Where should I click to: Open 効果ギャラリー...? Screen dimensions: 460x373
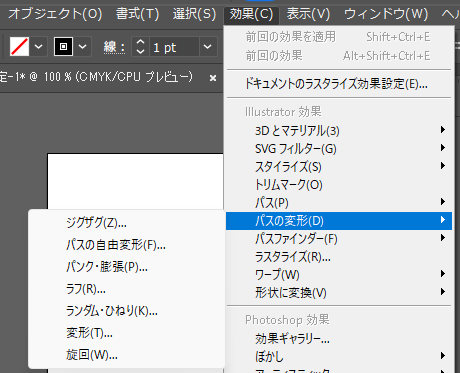point(339,339)
